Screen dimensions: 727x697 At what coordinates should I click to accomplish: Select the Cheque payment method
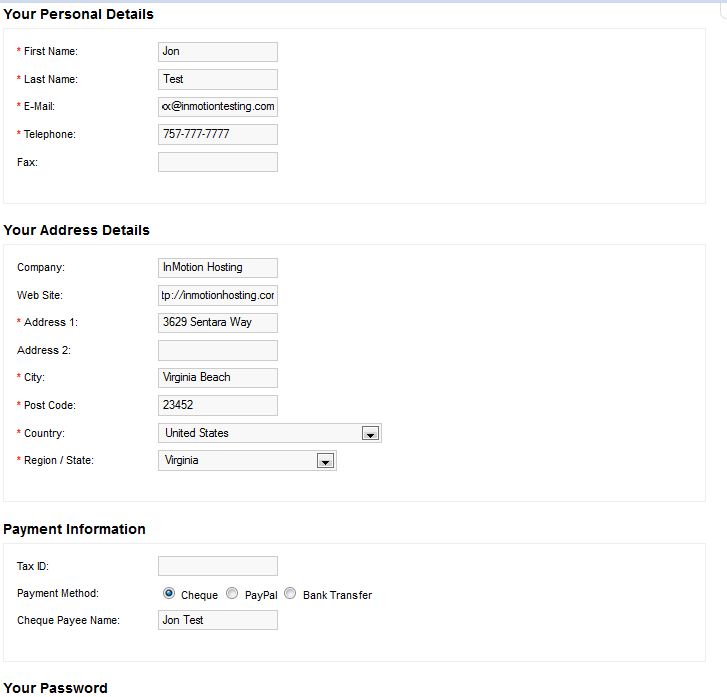click(x=169, y=594)
